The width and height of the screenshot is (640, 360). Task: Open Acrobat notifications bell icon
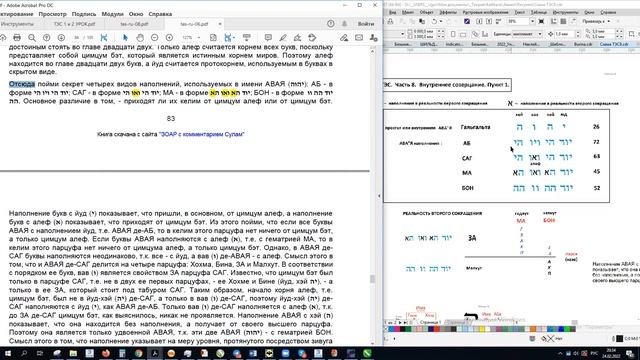coord(344,24)
